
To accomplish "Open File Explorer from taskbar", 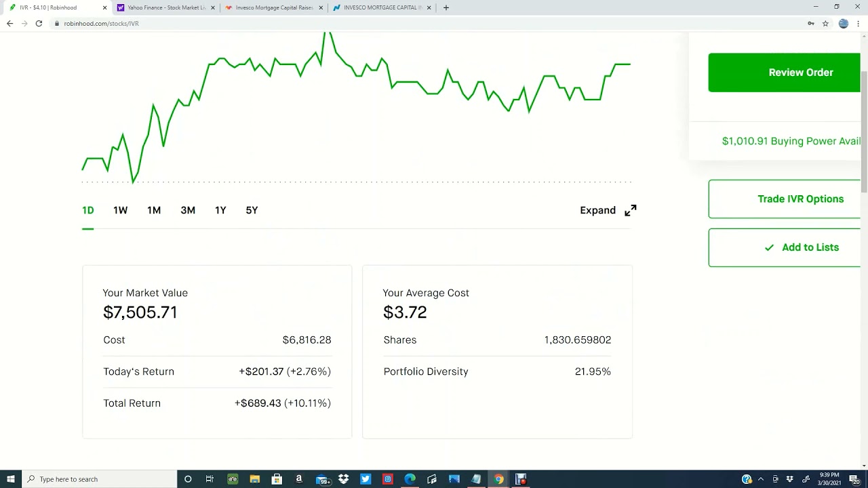I will (x=255, y=479).
